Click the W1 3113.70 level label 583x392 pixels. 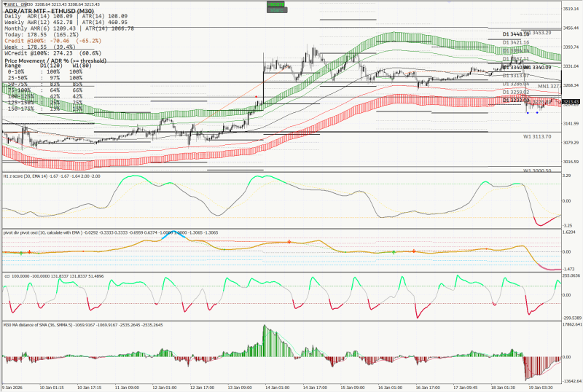[537, 136]
